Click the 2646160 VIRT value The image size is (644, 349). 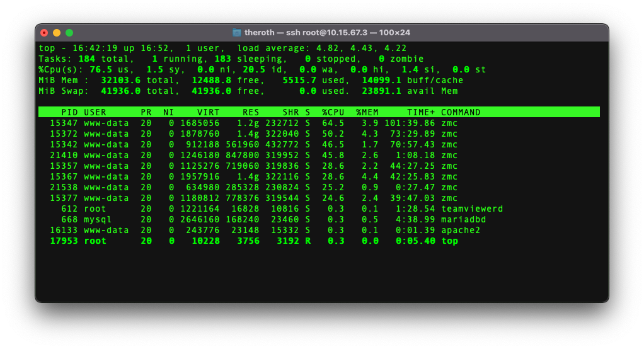(x=200, y=219)
